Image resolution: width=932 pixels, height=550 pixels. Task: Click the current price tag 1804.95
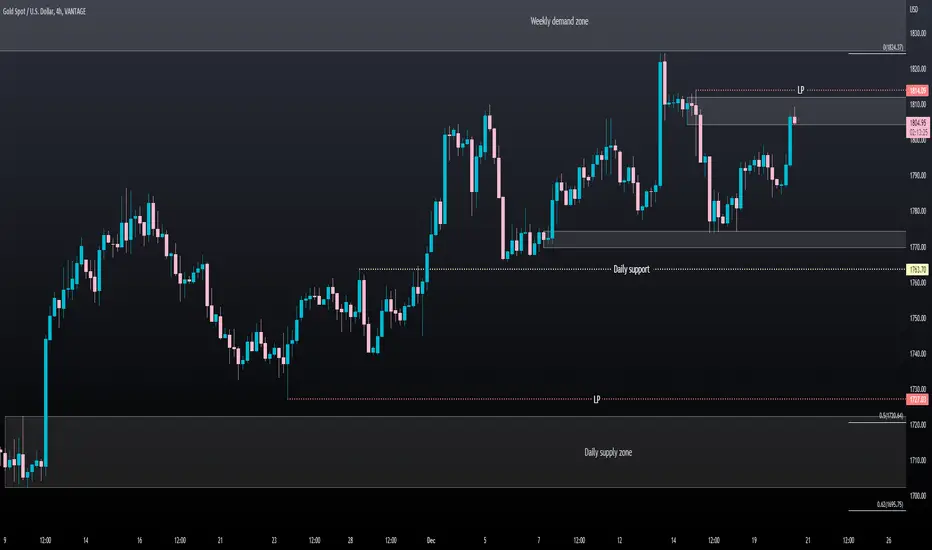(x=918, y=127)
